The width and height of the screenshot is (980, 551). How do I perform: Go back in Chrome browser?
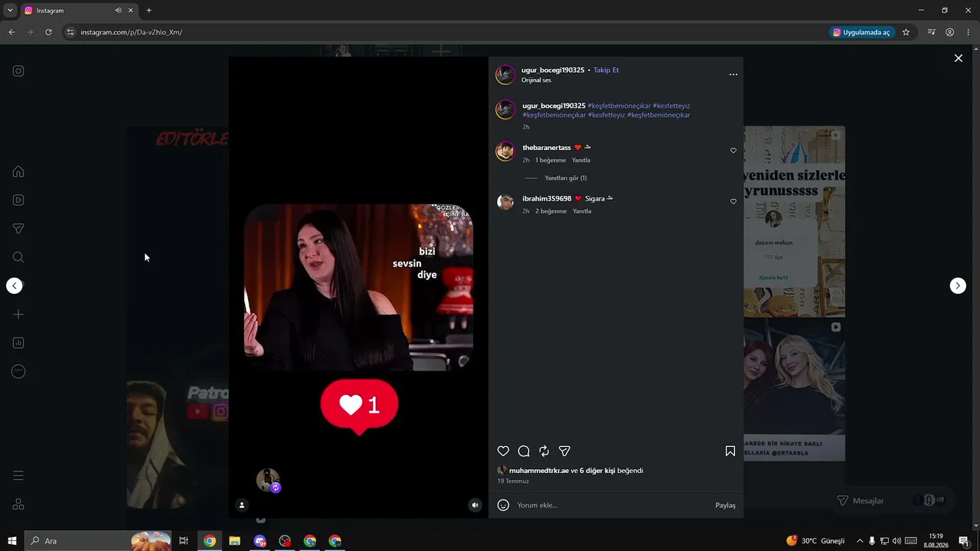pyautogui.click(x=11, y=32)
